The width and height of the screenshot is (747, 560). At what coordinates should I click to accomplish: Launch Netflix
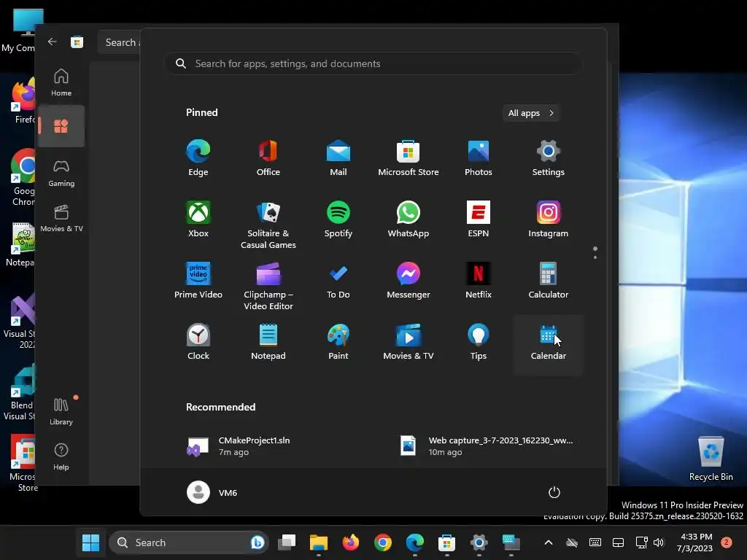point(479,281)
